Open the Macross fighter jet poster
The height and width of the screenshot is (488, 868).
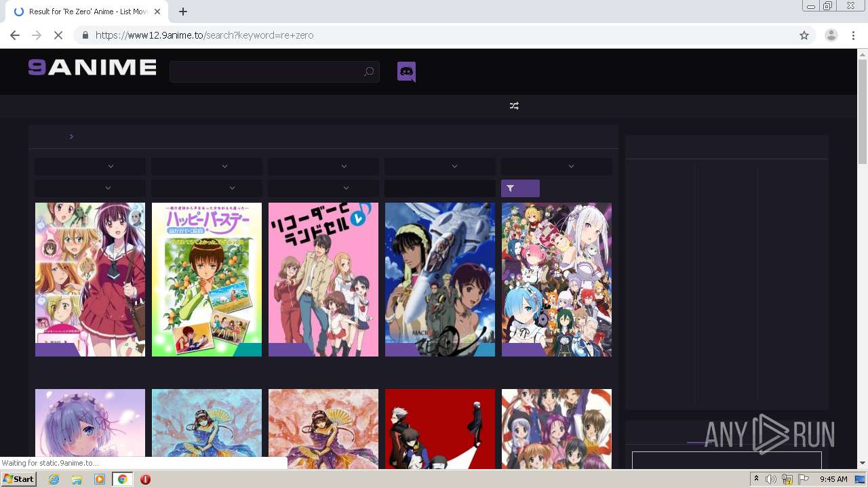coord(440,279)
